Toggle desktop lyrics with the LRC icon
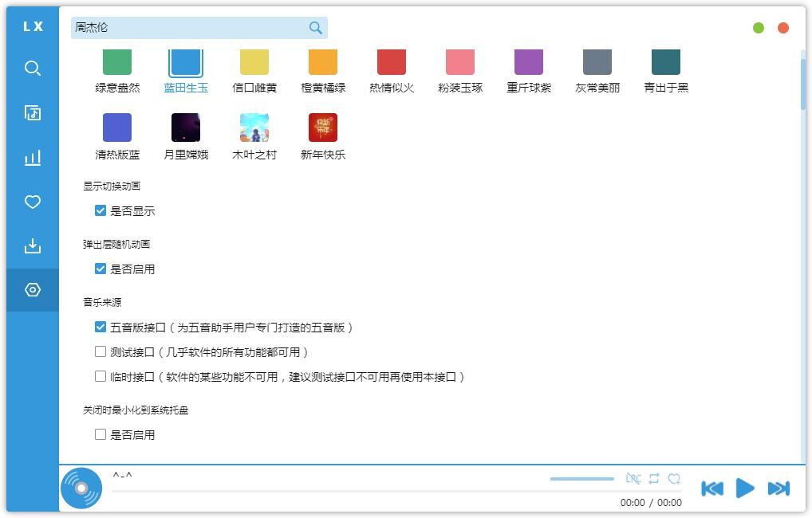Screen dimensions: 812x518 pos(633,479)
